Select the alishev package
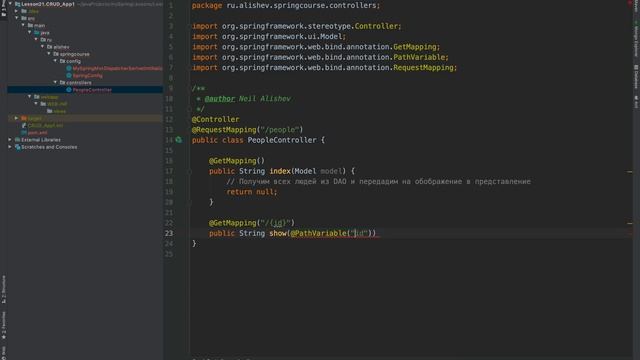640x360 pixels. tap(61, 47)
